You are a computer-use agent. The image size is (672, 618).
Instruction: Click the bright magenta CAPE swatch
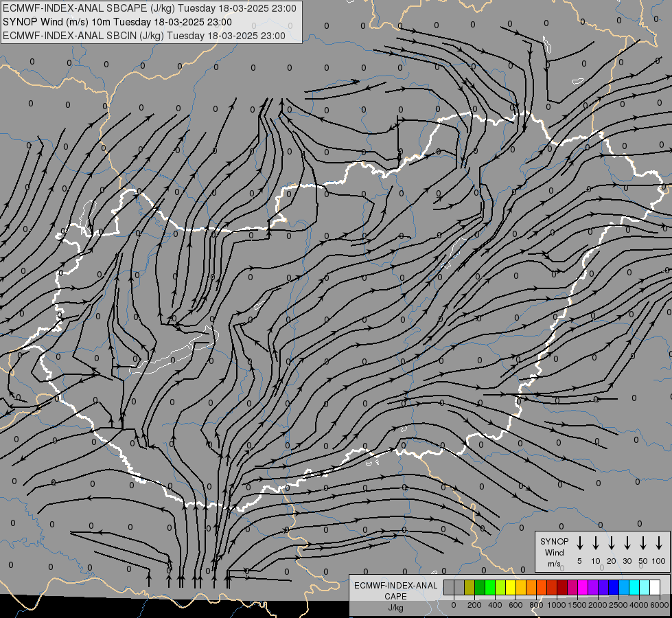click(583, 587)
